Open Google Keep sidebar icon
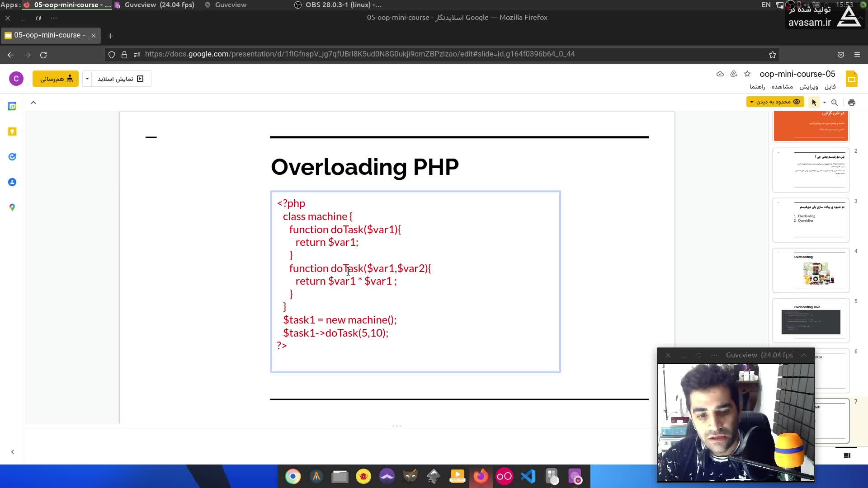The image size is (868, 488). [x=12, y=131]
